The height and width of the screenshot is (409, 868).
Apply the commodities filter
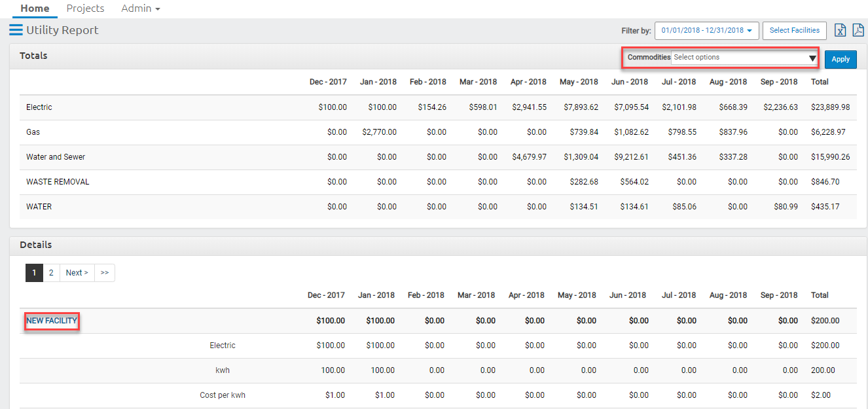(841, 59)
